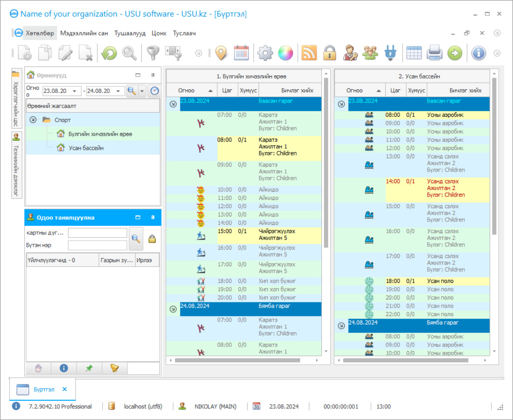Open the Хэрэглэгчийн цэс side tab
Viewport: 513px width, 420px height.
[16, 98]
